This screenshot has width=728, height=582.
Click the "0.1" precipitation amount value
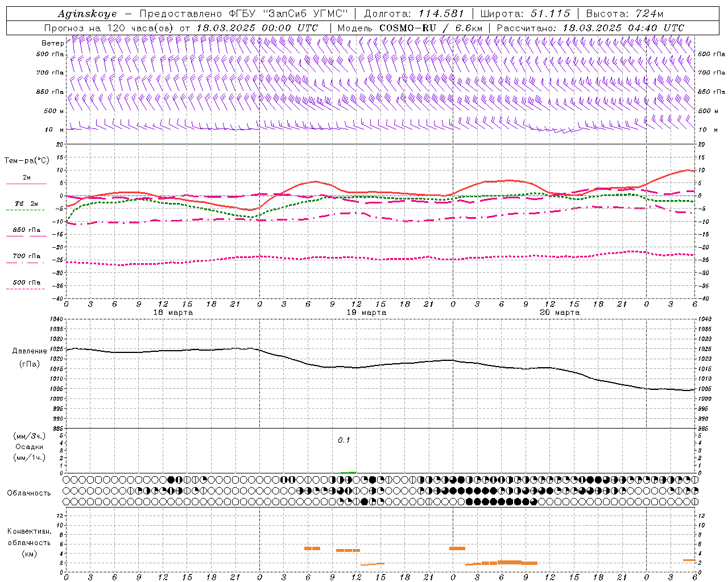(344, 440)
